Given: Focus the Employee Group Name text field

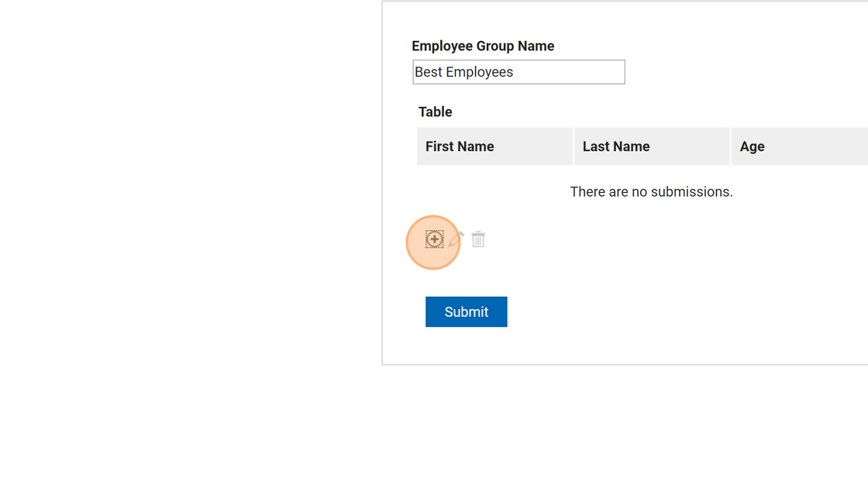Looking at the screenshot, I should [x=518, y=72].
